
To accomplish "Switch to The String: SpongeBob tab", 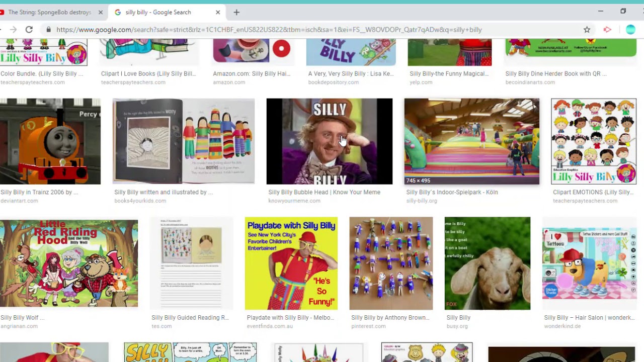I will (x=50, y=12).
